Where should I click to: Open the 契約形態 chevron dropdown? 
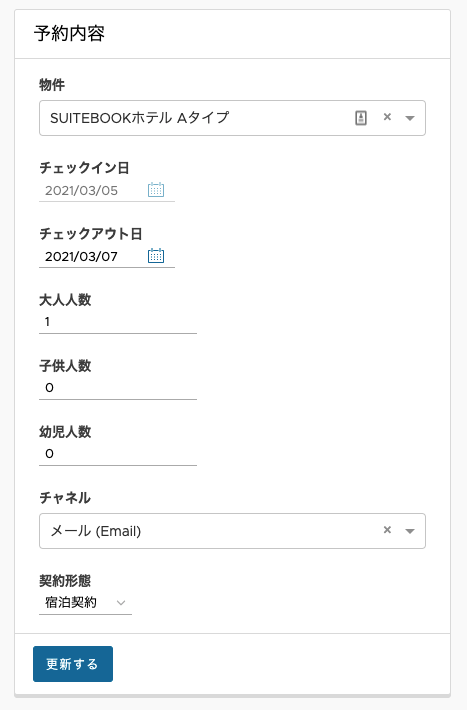coord(120,603)
